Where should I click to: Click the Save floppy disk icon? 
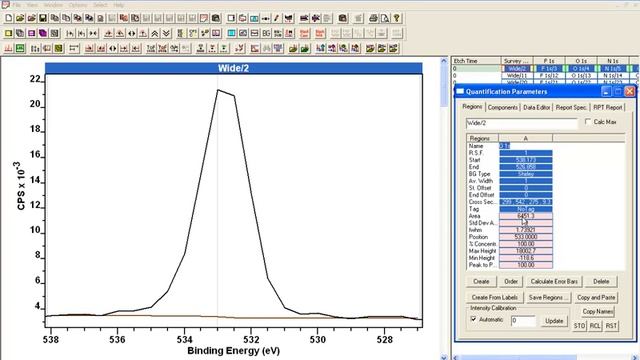tap(43, 18)
